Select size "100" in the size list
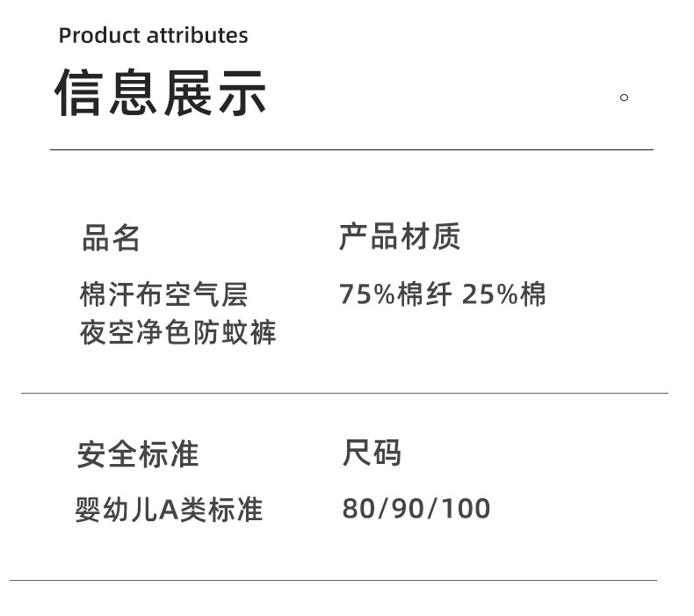The width and height of the screenshot is (694, 616). click(x=466, y=509)
